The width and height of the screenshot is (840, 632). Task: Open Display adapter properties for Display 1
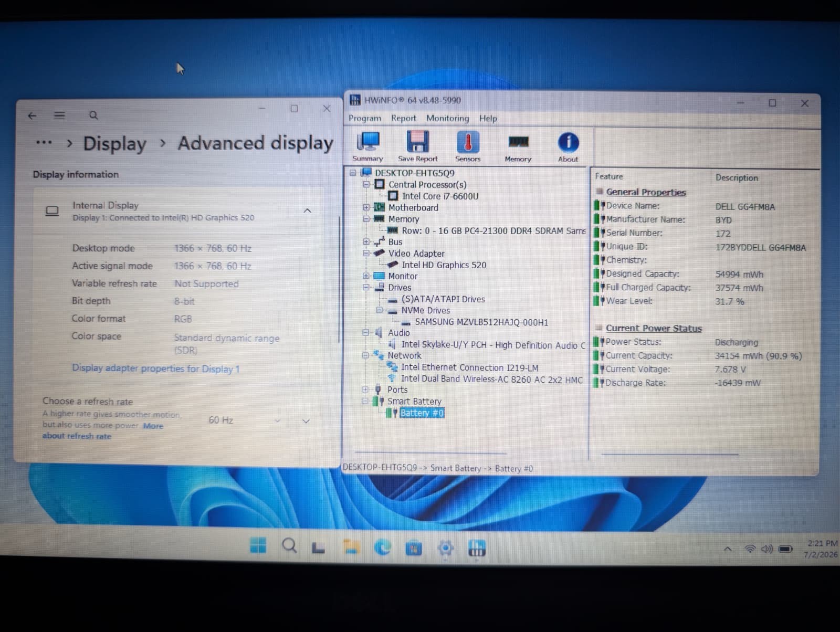point(155,368)
